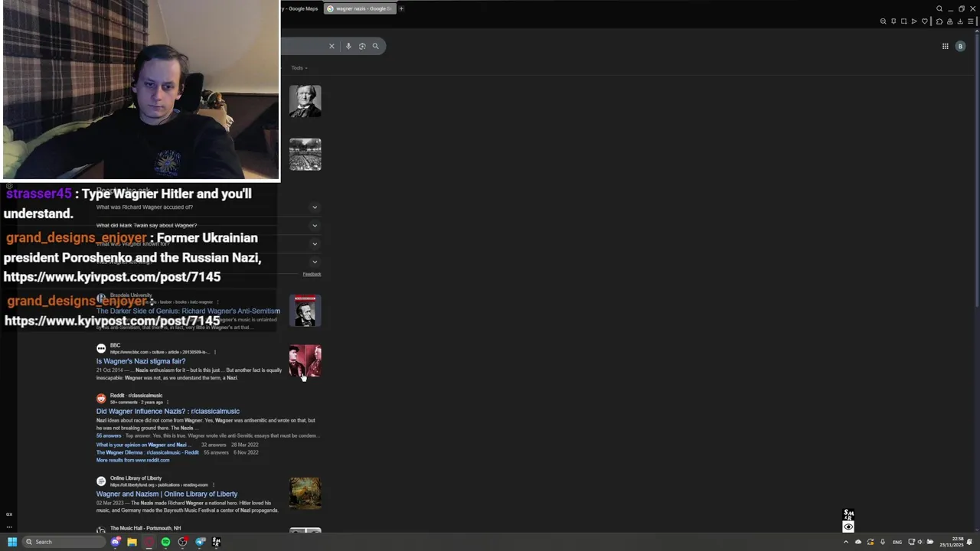This screenshot has width=980, height=551.
Task: Click the BBC result thumbnail
Action: [x=305, y=360]
